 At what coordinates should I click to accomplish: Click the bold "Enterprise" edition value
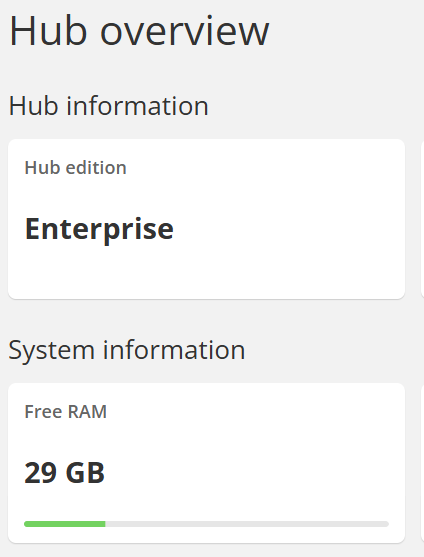[x=99, y=230]
